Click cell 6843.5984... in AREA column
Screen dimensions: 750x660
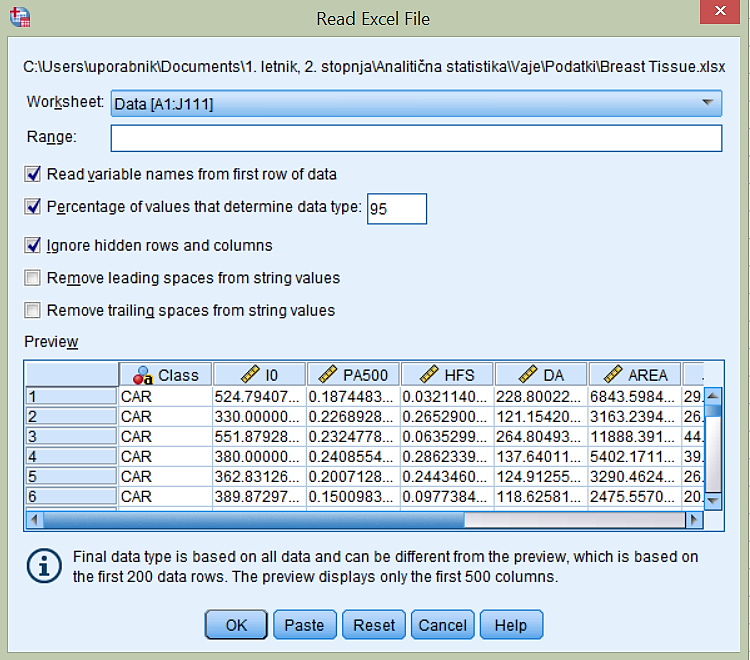pyautogui.click(x=634, y=396)
